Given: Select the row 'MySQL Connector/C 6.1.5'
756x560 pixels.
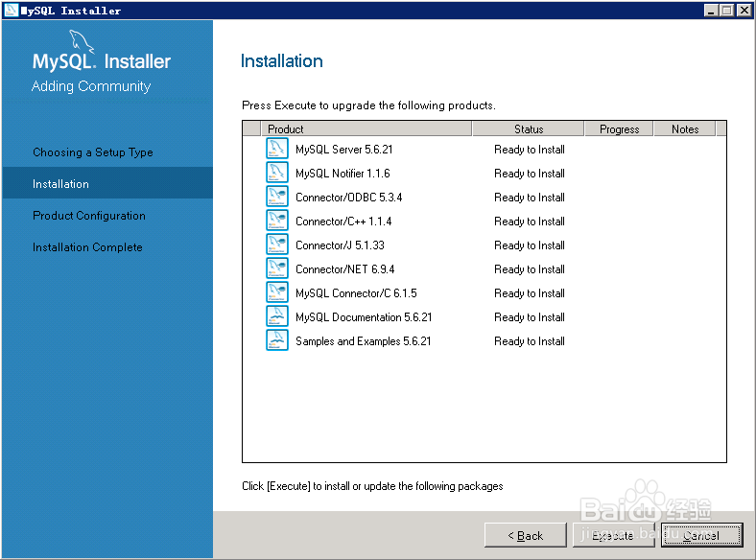Looking at the screenshot, I should tap(484, 293).
